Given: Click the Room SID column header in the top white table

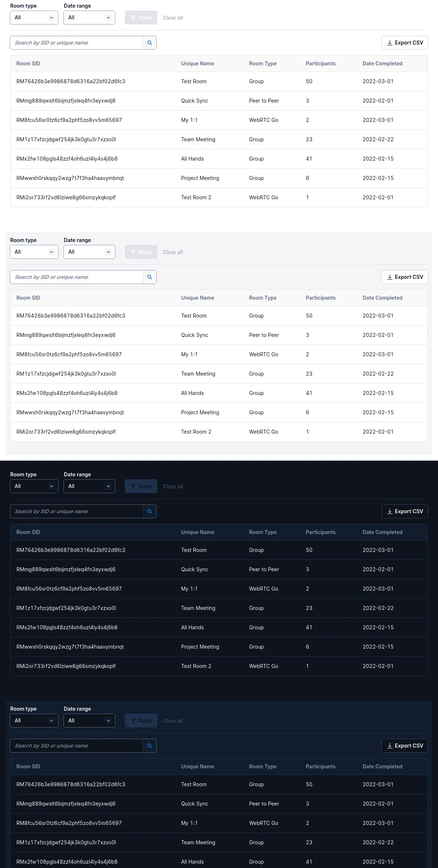Looking at the screenshot, I should tap(28, 64).
